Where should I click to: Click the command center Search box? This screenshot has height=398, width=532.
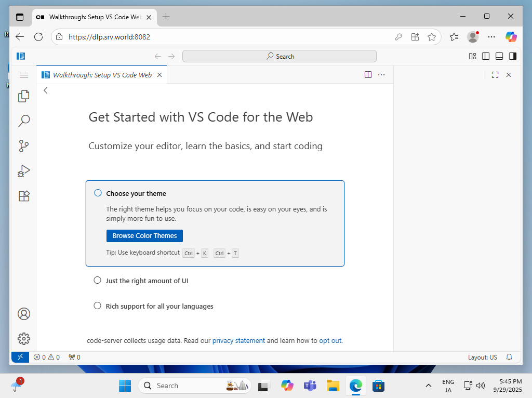point(280,56)
